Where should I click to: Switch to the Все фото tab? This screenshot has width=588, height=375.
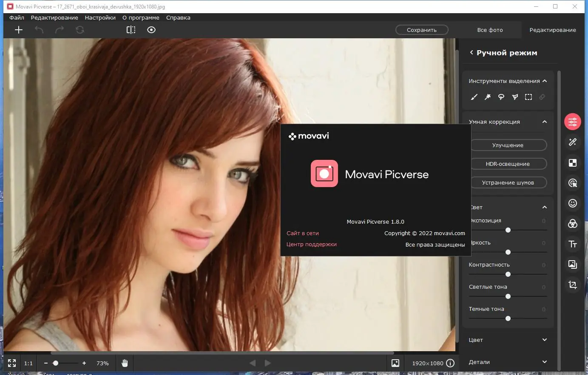coord(490,30)
